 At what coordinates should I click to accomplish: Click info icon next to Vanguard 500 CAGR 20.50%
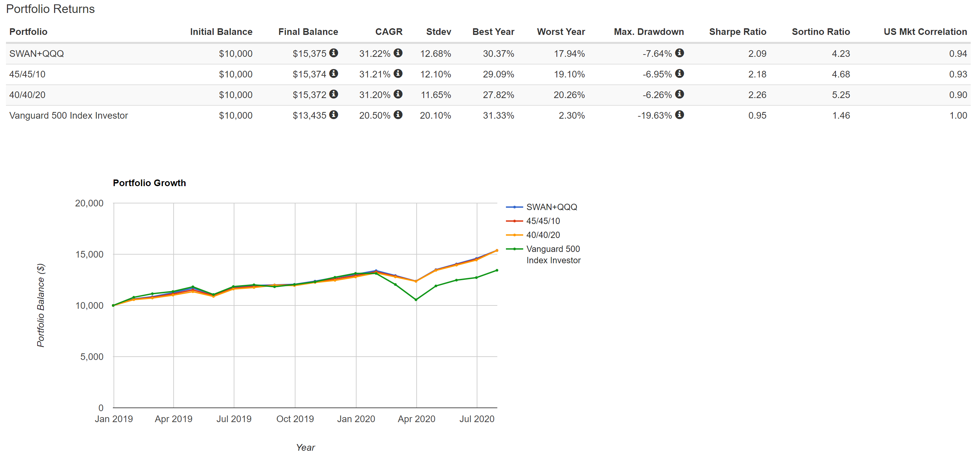coord(398,115)
